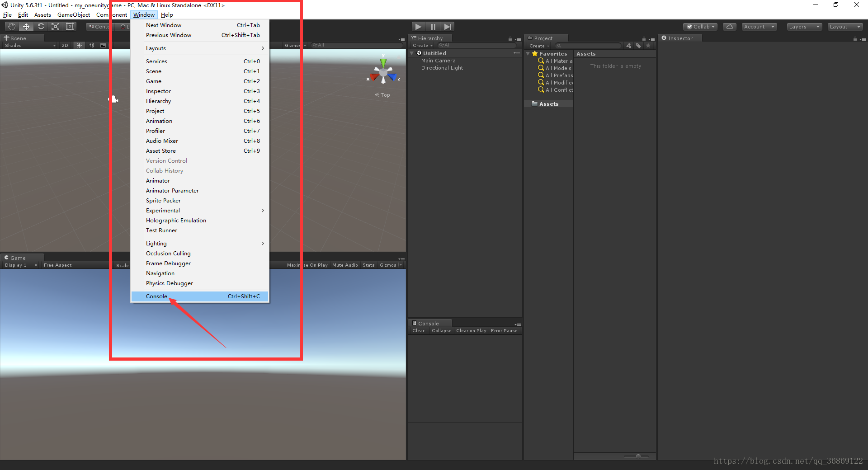868x470 pixels.
Task: Open Game view Gizmos dropdown
Action: click(391, 265)
